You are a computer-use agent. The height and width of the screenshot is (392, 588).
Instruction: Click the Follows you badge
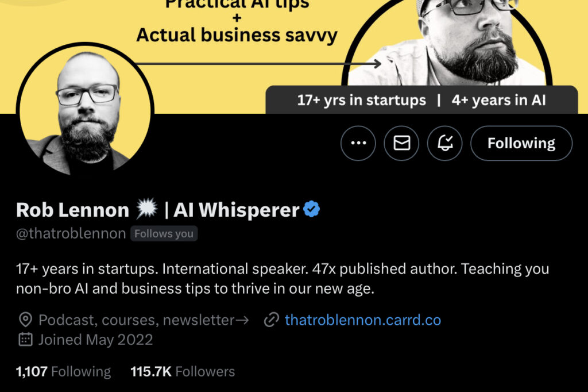[x=164, y=233]
